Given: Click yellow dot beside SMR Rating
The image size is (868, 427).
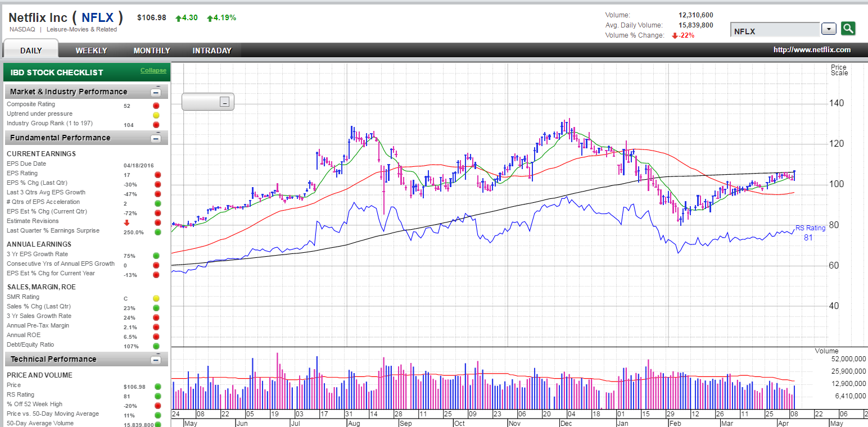Looking at the screenshot, I should click(157, 298).
